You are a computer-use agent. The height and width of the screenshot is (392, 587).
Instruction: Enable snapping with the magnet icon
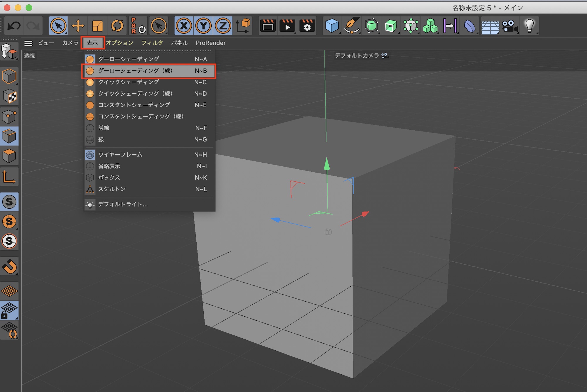click(x=9, y=266)
